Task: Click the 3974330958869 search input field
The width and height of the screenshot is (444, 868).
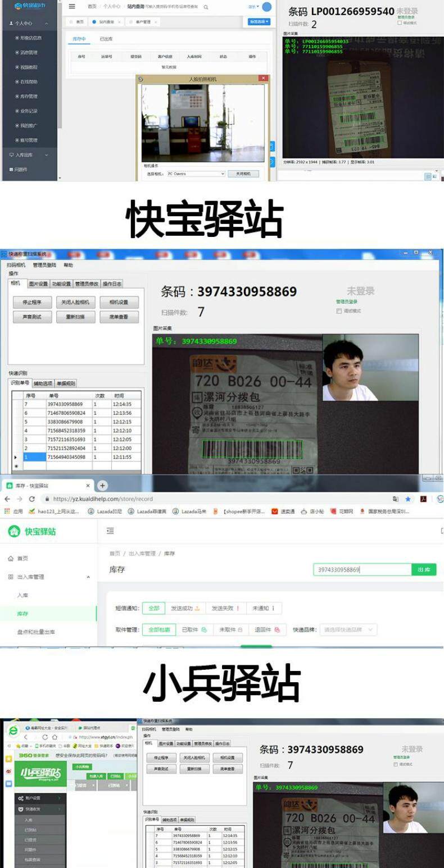Action: tap(363, 570)
